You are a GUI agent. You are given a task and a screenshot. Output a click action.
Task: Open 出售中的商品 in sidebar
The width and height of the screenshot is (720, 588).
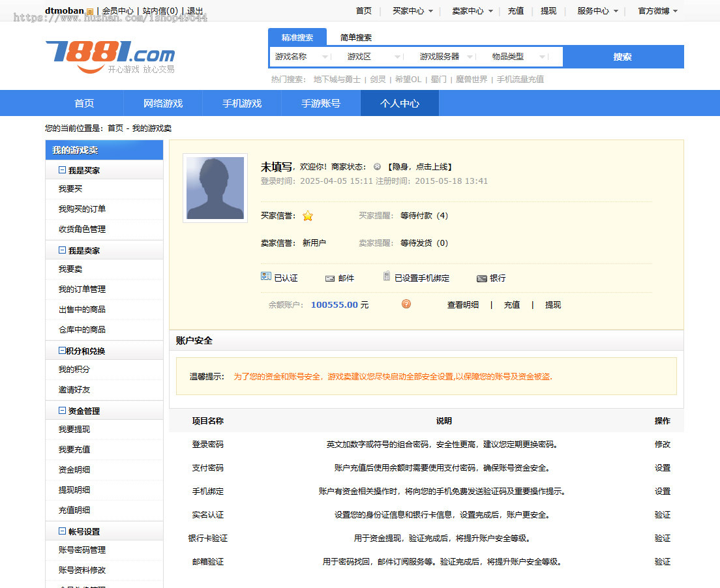pos(82,310)
